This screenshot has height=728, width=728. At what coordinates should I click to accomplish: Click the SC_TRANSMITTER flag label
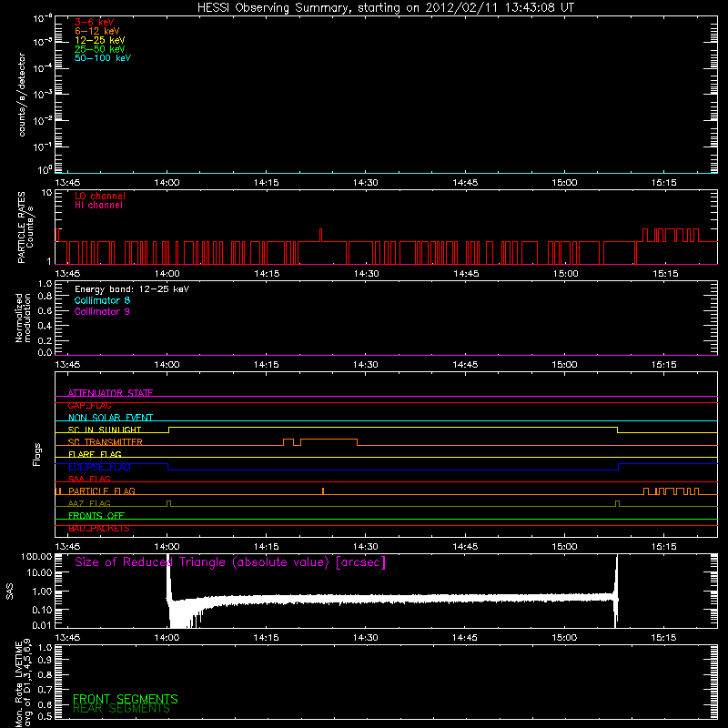pos(105,442)
